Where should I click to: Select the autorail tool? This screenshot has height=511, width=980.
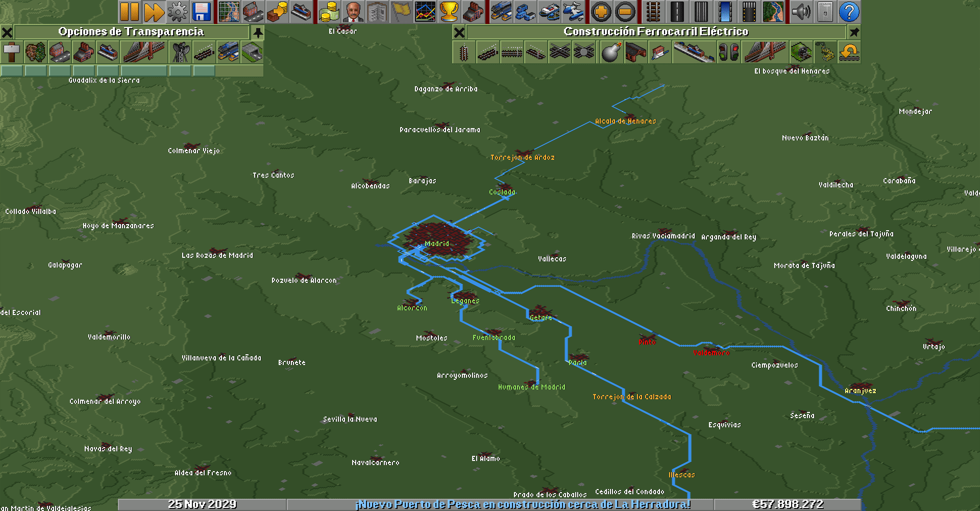pyautogui.click(x=560, y=52)
